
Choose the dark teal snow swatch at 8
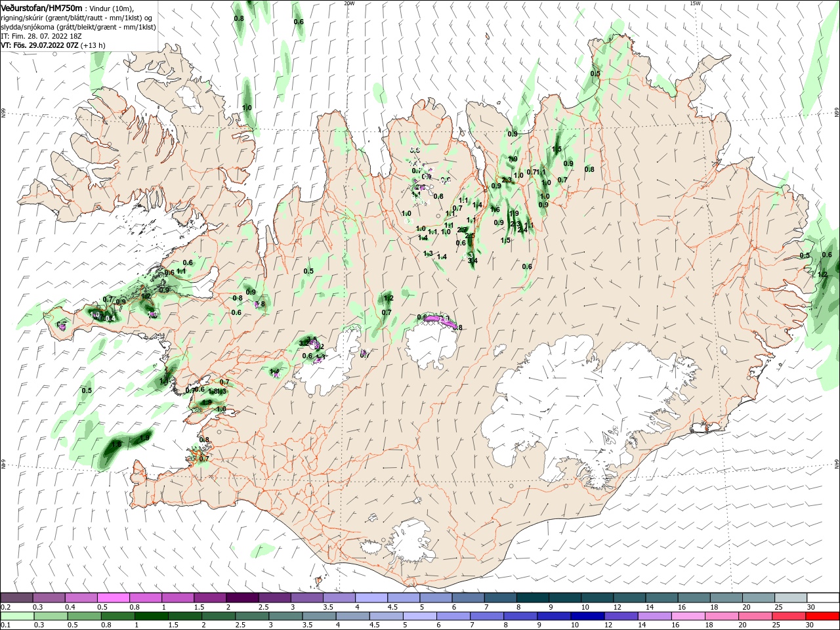point(533,598)
